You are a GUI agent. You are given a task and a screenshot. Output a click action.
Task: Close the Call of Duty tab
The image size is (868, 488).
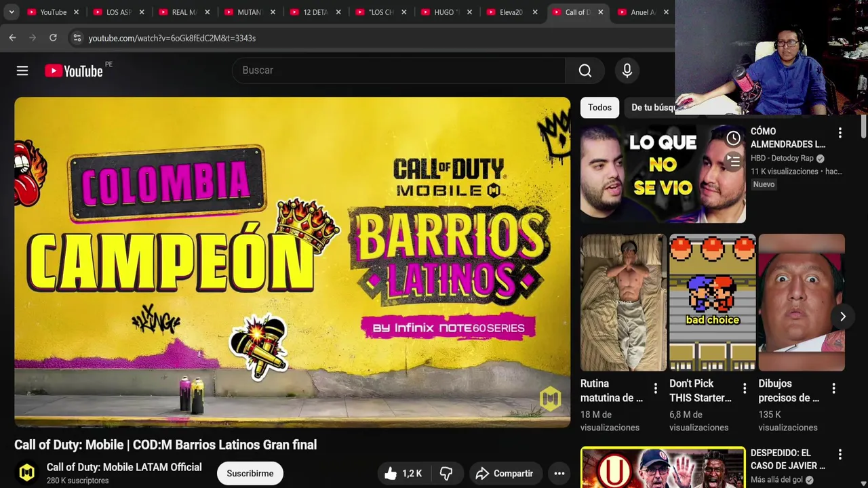click(600, 12)
